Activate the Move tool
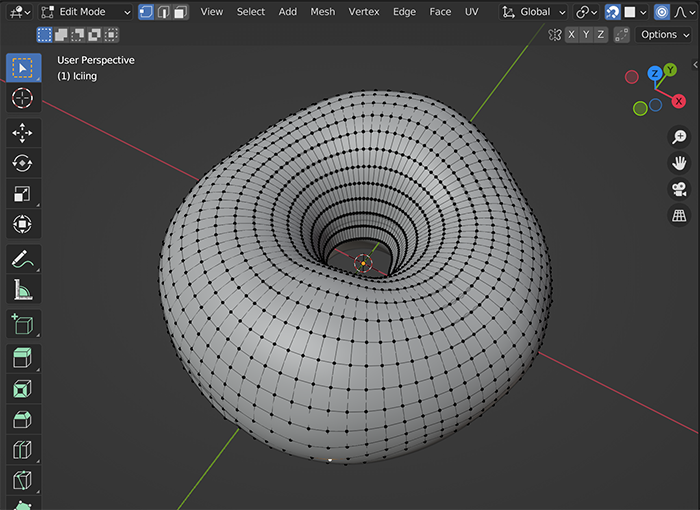 [23, 133]
